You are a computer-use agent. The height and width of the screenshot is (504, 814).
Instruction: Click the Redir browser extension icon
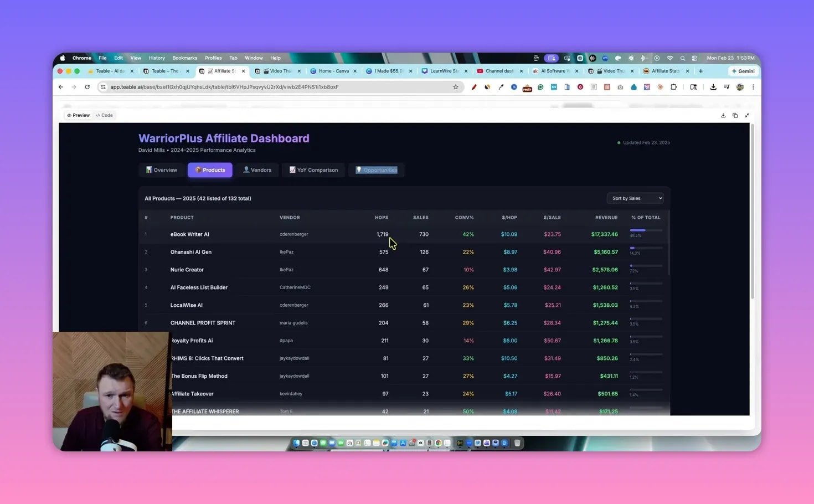click(x=527, y=87)
